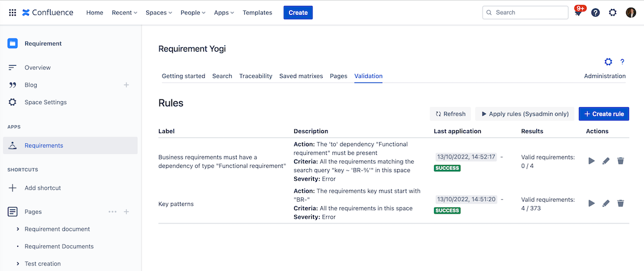Run the Business requirements rule
The width and height of the screenshot is (644, 271).
coord(592,161)
